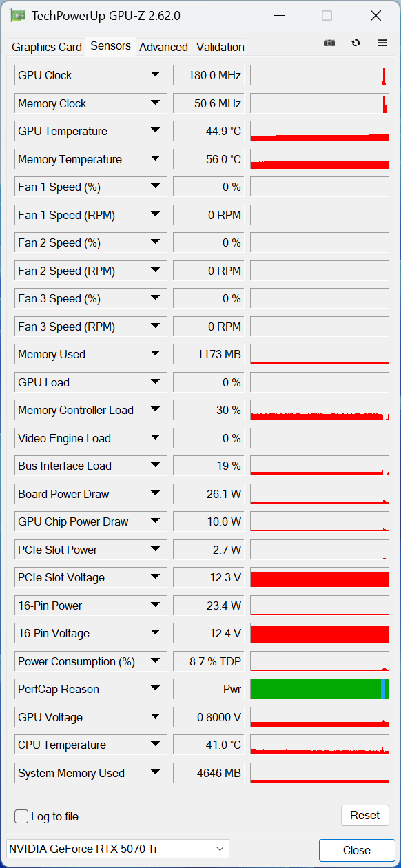Open the Memory Used dropdown arrow
This screenshot has width=401, height=868.
click(155, 354)
